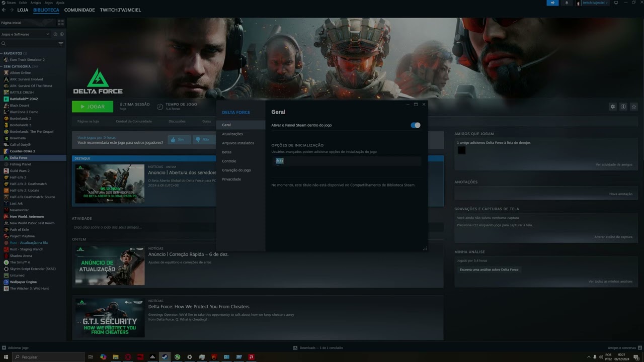Click the game info icon
Screen dimensions: 644x362
[623, 107]
